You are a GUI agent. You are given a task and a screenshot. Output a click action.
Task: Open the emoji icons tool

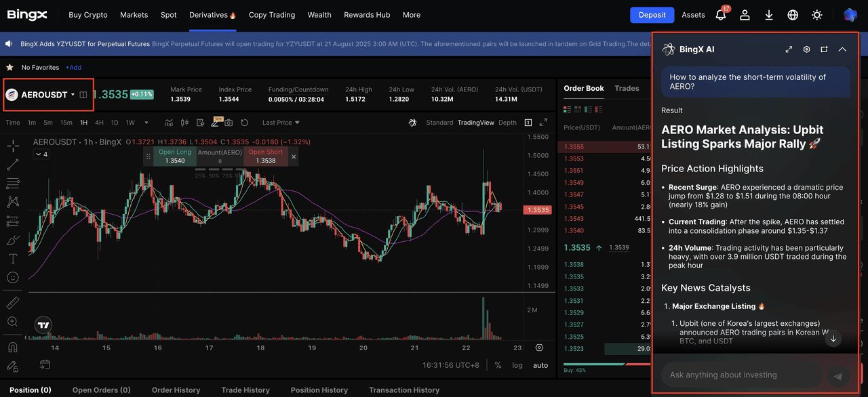(x=12, y=278)
